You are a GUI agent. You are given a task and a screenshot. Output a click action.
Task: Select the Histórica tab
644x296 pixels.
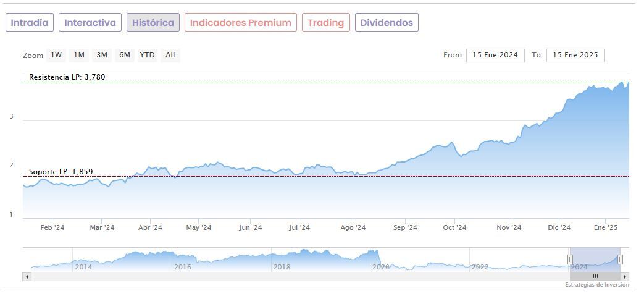click(153, 23)
